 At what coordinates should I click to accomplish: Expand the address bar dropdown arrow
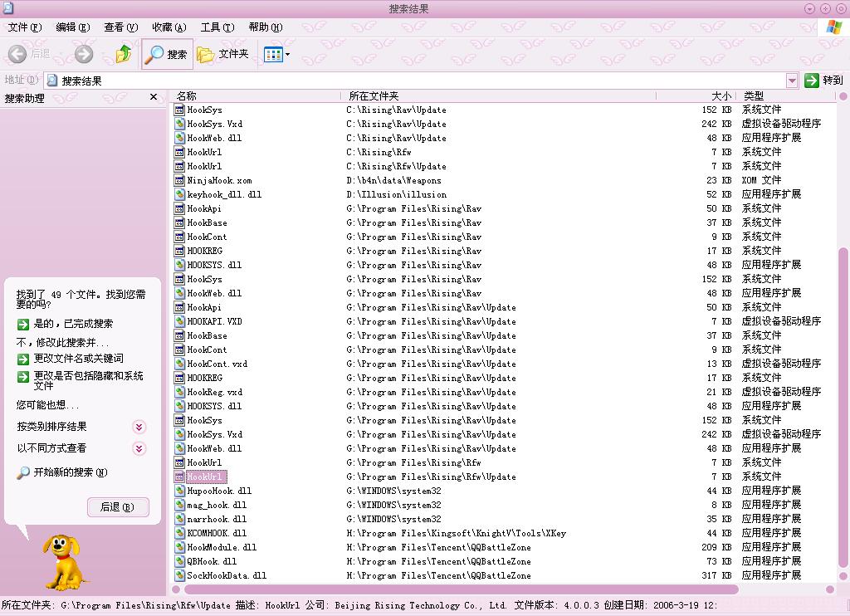(792, 81)
